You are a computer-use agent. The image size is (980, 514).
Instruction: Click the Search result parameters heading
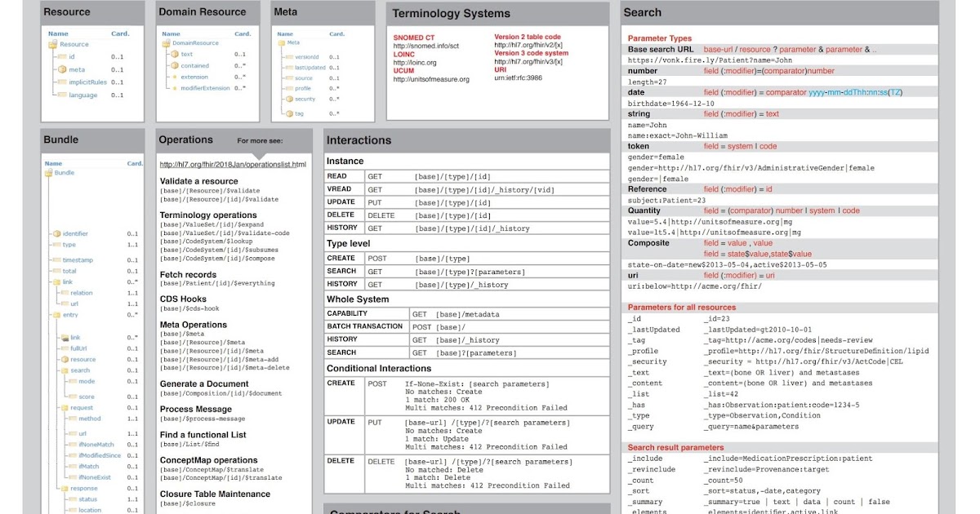pyautogui.click(x=676, y=447)
